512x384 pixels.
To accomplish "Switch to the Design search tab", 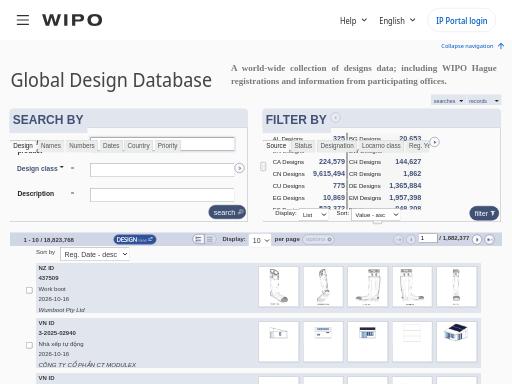I will 23,146.
